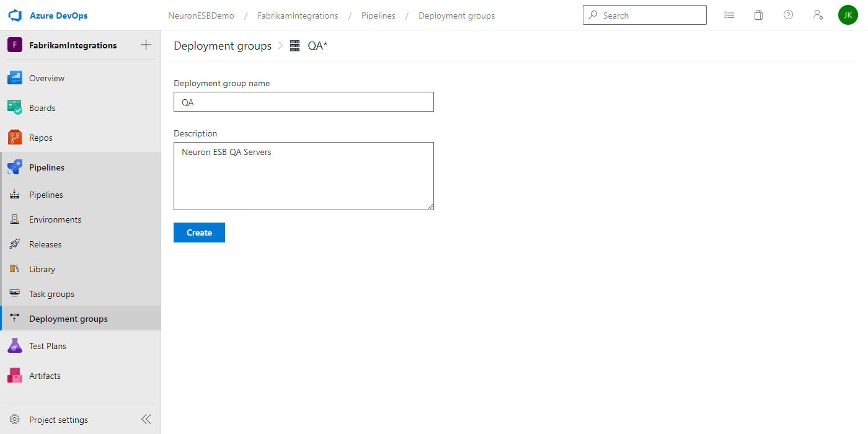Screen dimensions: 868x434
Task: Open the work items list icon
Action: [729, 15]
